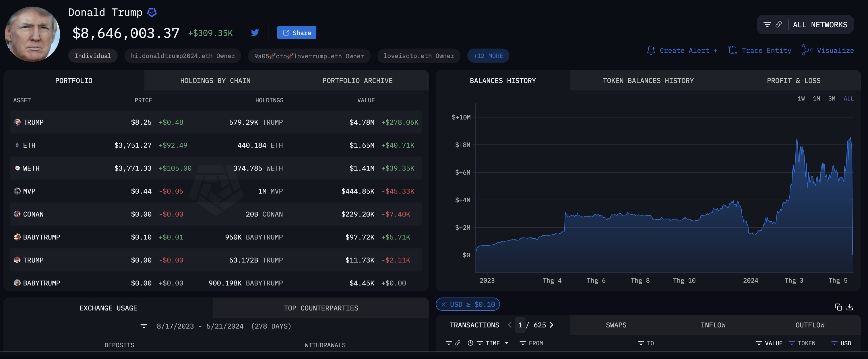868x359 pixels.
Task: Switch to Holdings By Chain tab
Action: pos(215,80)
